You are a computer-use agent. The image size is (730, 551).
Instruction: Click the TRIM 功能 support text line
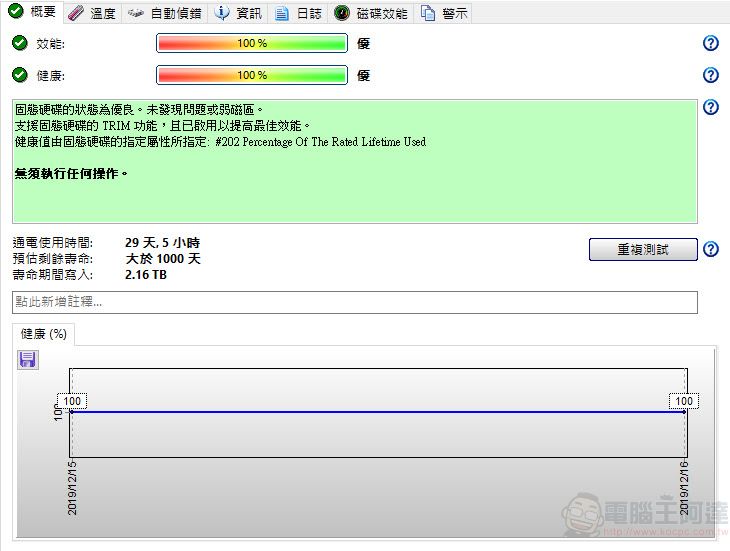(x=162, y=126)
